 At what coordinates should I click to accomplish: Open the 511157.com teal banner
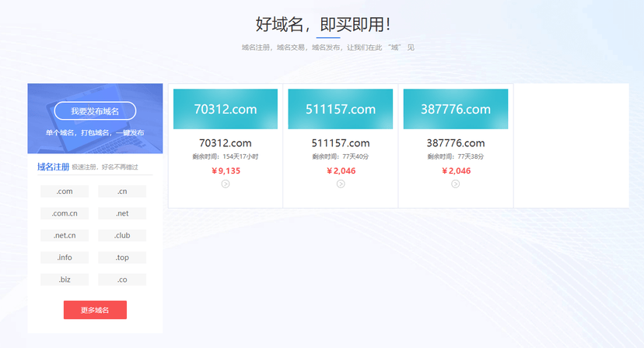click(341, 109)
